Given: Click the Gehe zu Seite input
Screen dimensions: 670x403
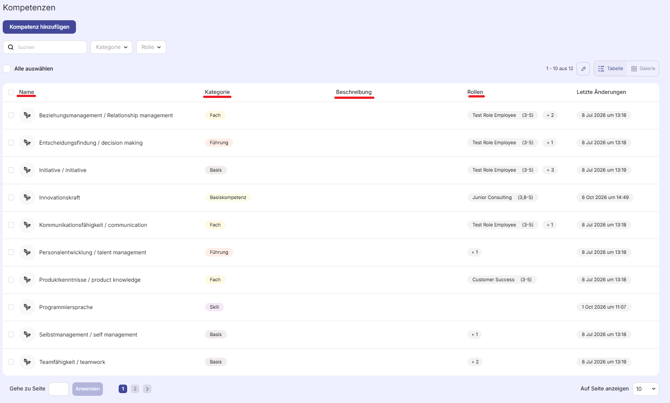Looking at the screenshot, I should coord(59,388).
